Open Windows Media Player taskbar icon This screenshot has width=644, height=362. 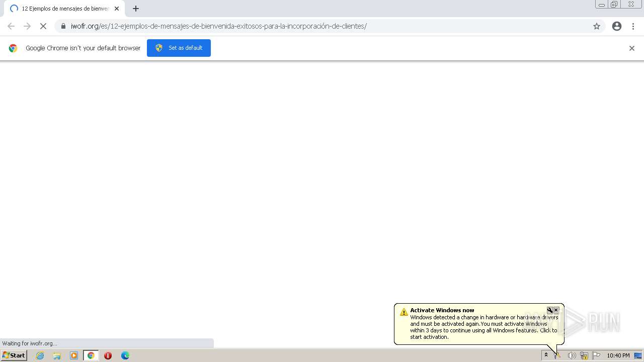tap(74, 355)
